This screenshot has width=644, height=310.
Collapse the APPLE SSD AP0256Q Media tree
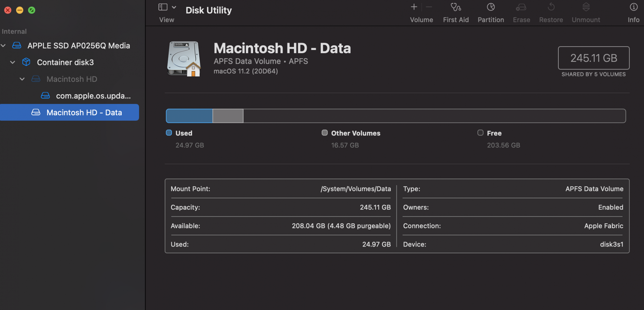4,46
